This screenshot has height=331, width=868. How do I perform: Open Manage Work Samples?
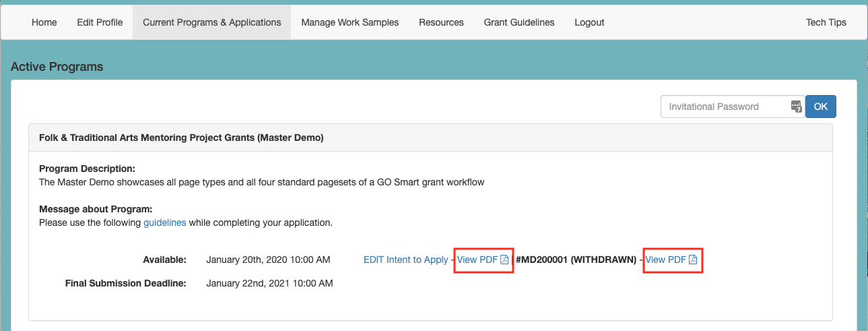click(x=350, y=22)
